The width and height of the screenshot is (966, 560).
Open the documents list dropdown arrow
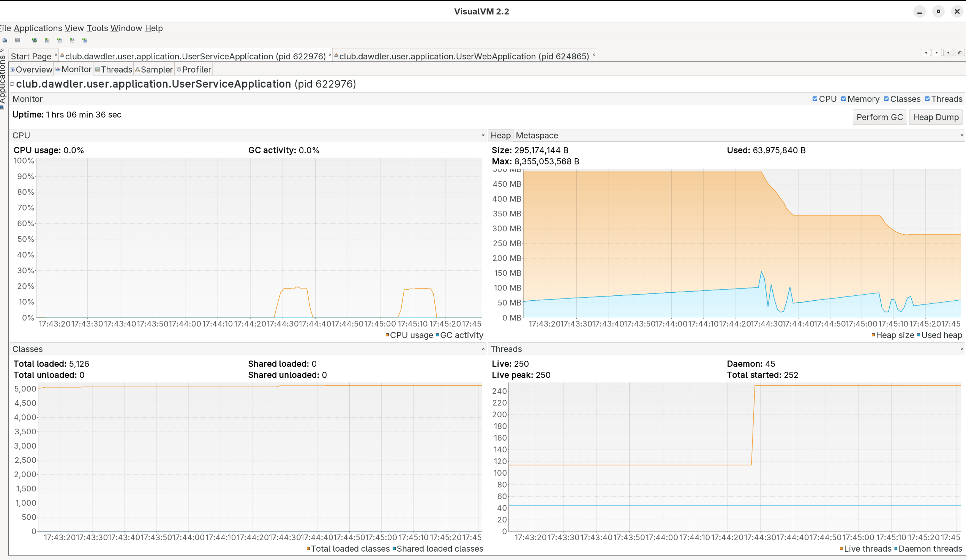[948, 52]
